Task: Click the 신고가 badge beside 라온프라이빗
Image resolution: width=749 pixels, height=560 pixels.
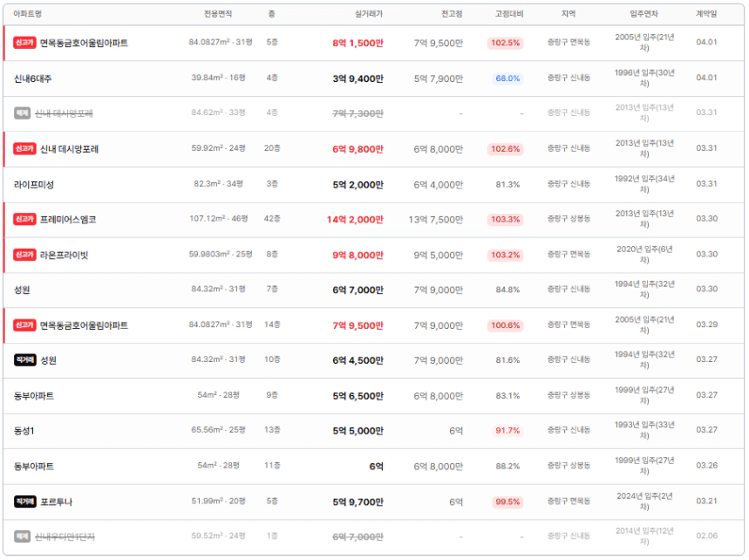Action: [x=24, y=255]
